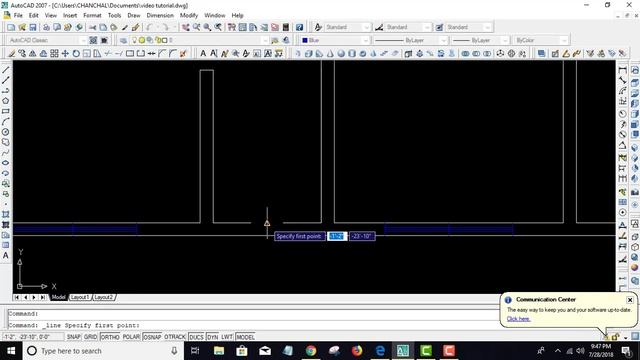Click the Array tool icon
The height and width of the screenshot is (360, 640).
(54, 53)
